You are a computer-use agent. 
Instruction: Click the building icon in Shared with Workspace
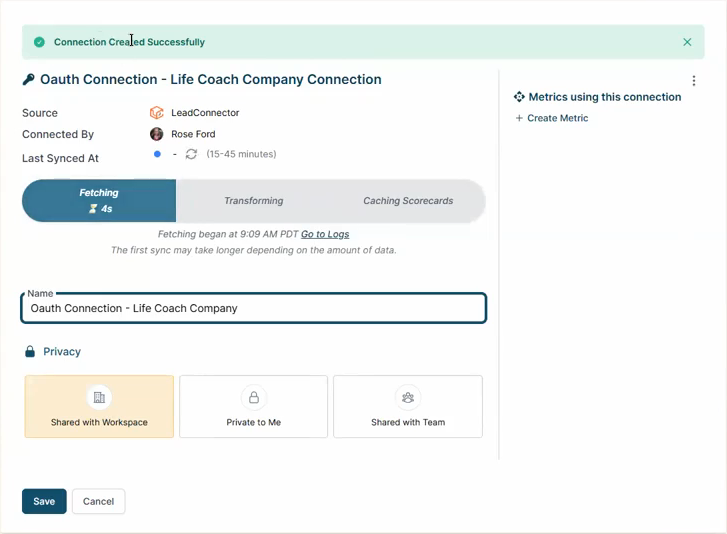[99, 397]
